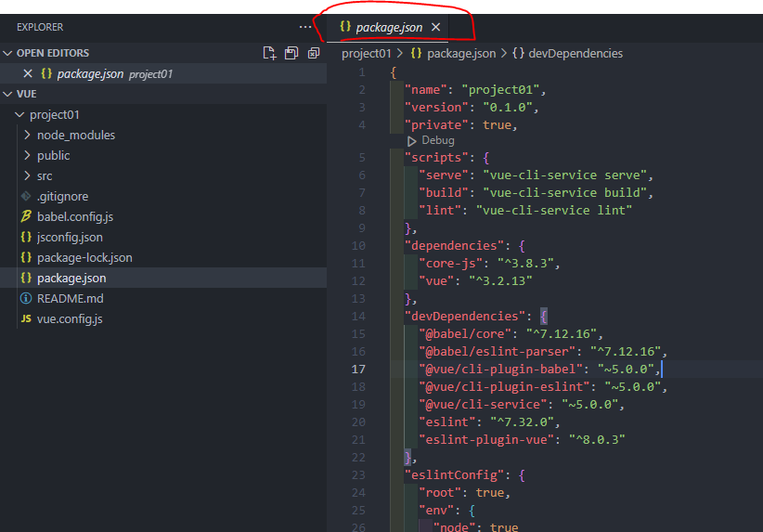Click the info icon next to README.md
This screenshot has height=532, width=763.
(26, 298)
